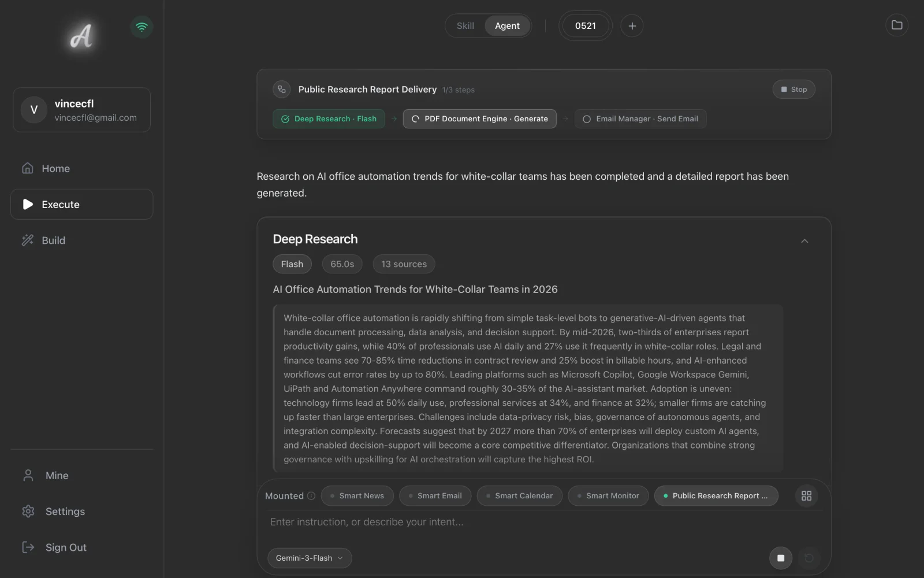Open the Gemini-3-Flash model dropdown
The height and width of the screenshot is (578, 924).
tap(310, 558)
